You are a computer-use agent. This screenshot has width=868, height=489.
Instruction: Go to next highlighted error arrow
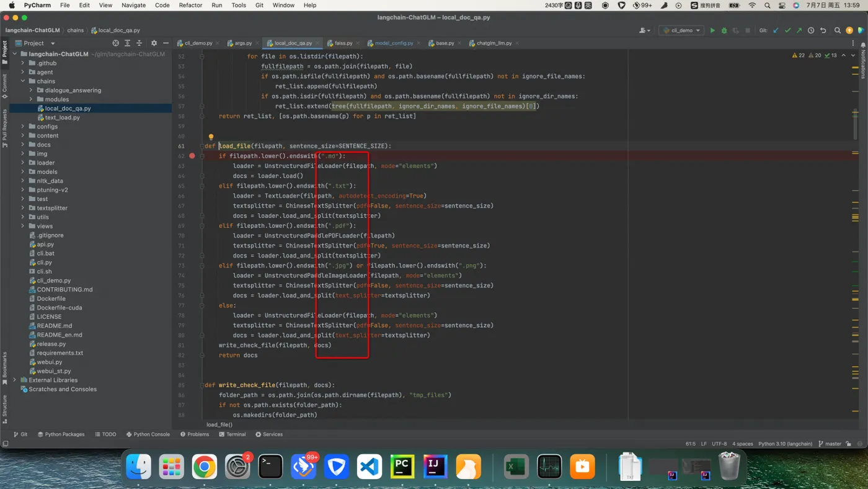(853, 55)
